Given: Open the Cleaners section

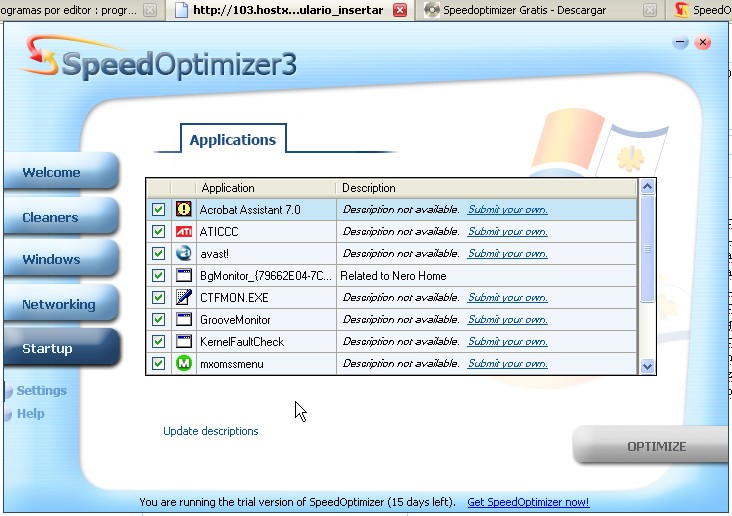Looking at the screenshot, I should tap(61, 217).
